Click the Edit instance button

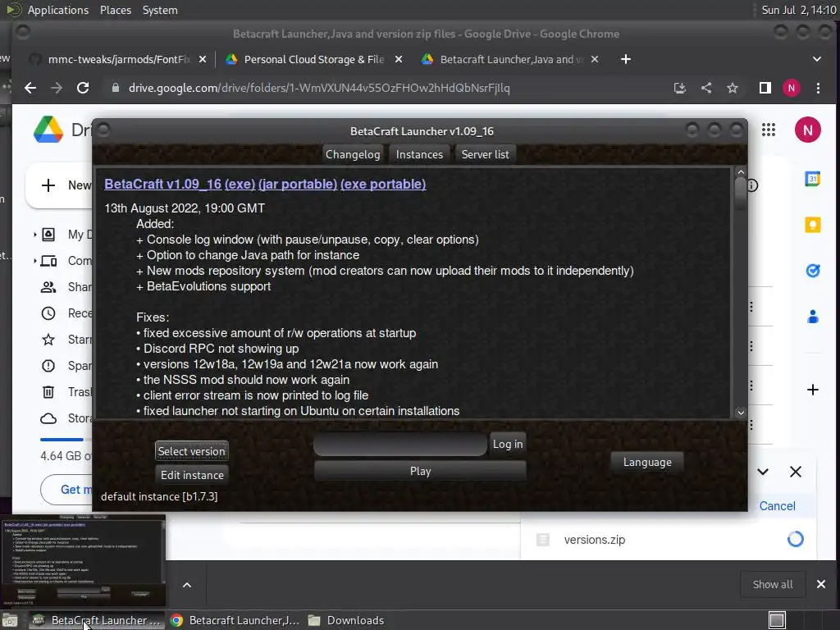[192, 475]
